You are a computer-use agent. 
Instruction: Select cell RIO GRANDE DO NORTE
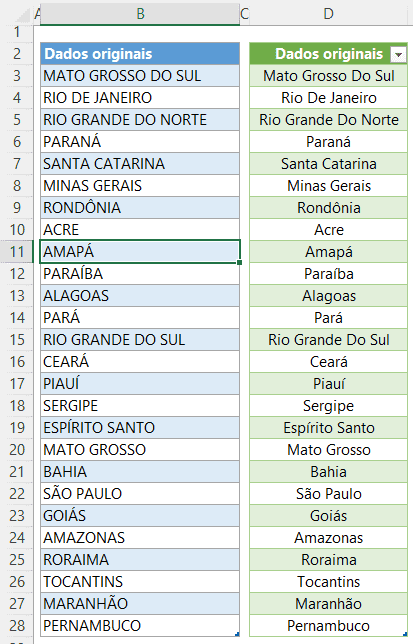pos(140,120)
